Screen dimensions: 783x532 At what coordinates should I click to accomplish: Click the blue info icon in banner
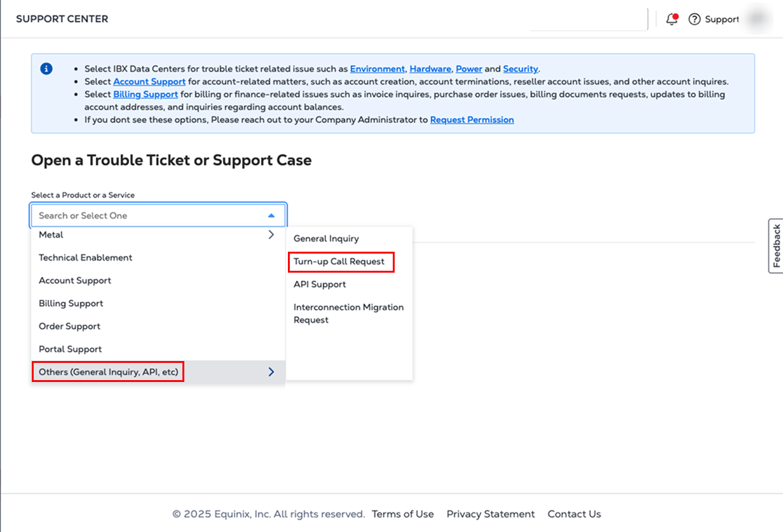46,69
